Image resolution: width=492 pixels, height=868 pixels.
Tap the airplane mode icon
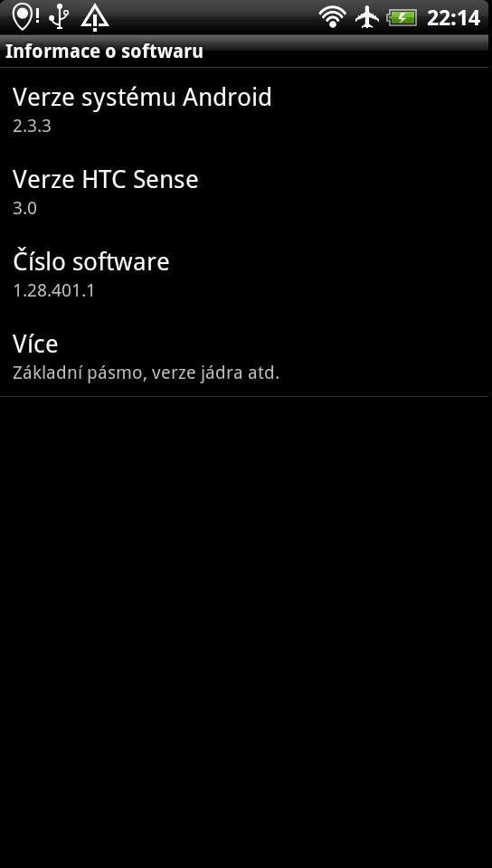click(x=367, y=17)
